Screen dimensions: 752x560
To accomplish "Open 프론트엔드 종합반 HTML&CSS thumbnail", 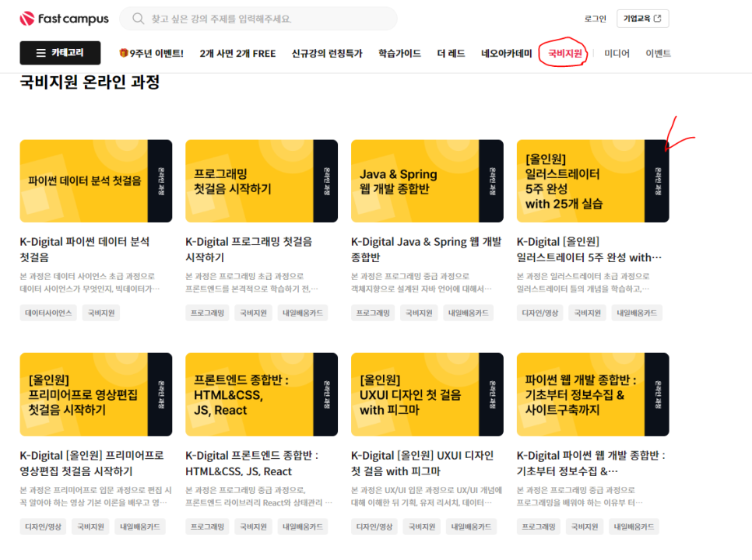I will (x=262, y=395).
